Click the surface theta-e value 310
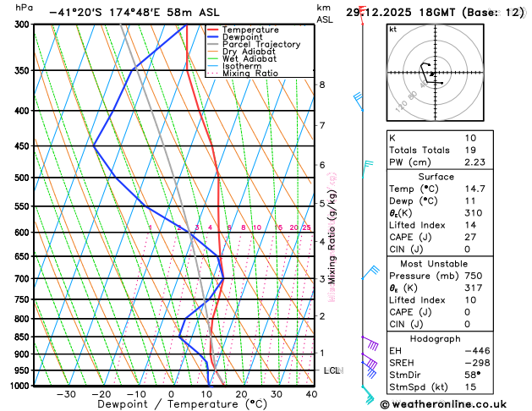532x411 pixels. (474, 213)
